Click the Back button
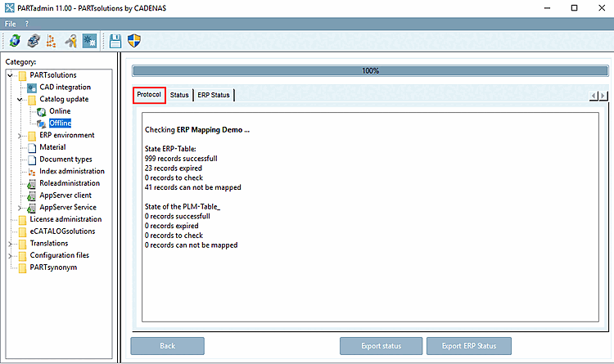Screen dimensions: 614x364 (168, 346)
